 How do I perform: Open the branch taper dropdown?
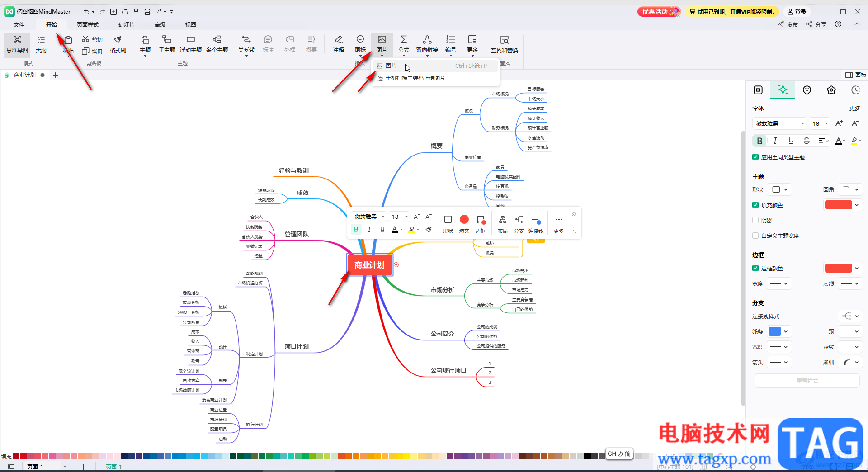pyautogui.click(x=850, y=362)
